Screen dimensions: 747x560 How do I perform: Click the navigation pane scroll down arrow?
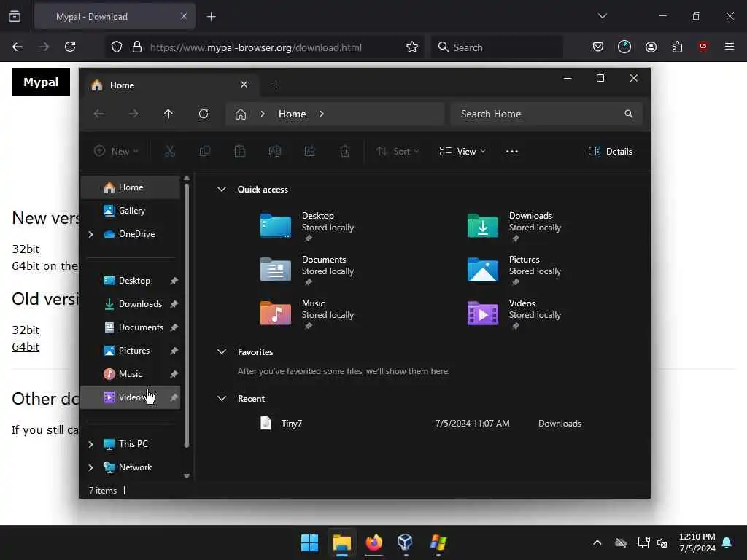(187, 476)
